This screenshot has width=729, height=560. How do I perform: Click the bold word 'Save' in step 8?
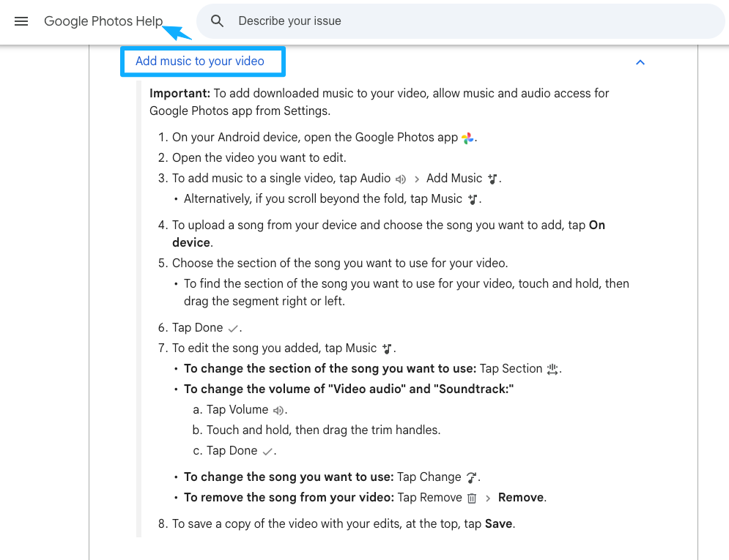[498, 524]
